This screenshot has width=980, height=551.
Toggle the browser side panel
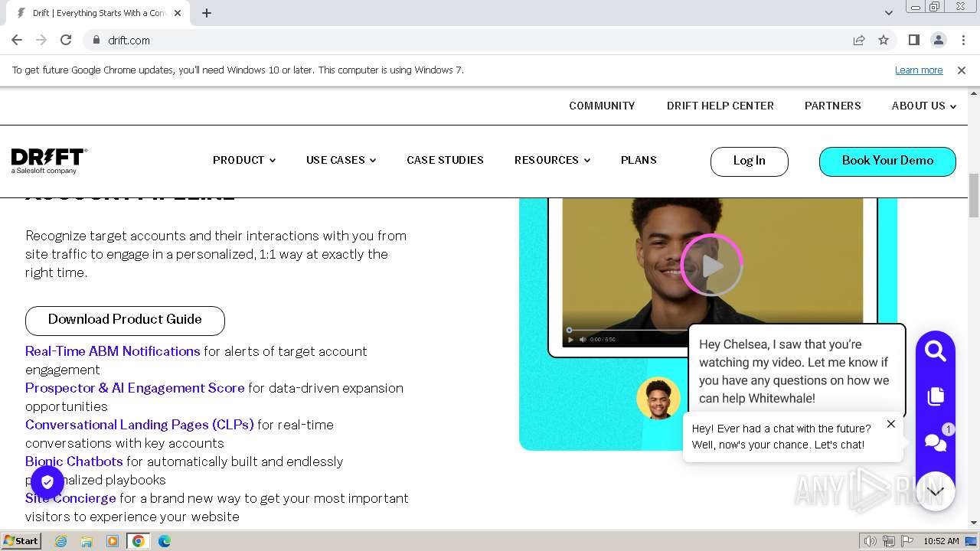tap(913, 40)
